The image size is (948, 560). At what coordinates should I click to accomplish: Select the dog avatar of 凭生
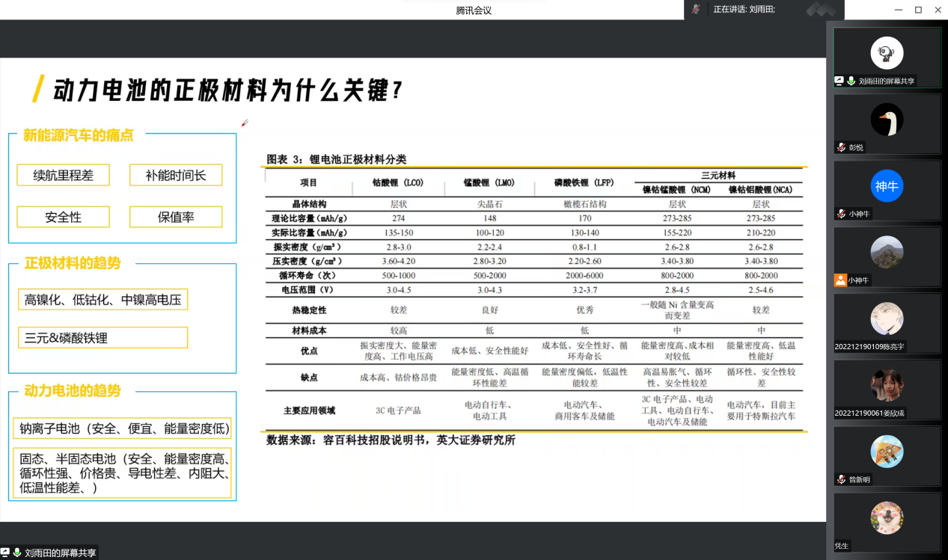[x=887, y=517]
